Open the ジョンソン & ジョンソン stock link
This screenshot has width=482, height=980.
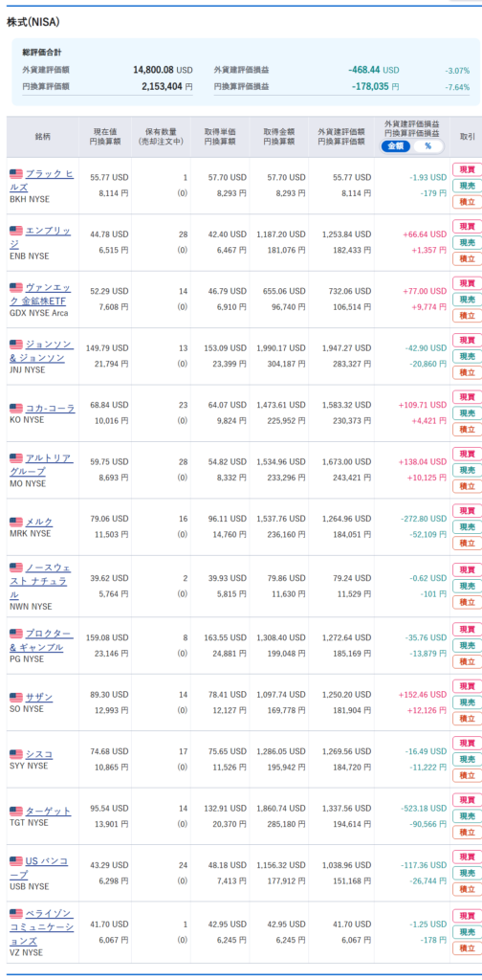point(42,350)
